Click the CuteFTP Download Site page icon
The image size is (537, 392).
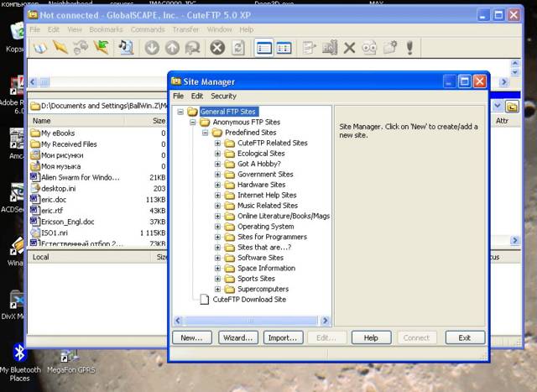205,300
